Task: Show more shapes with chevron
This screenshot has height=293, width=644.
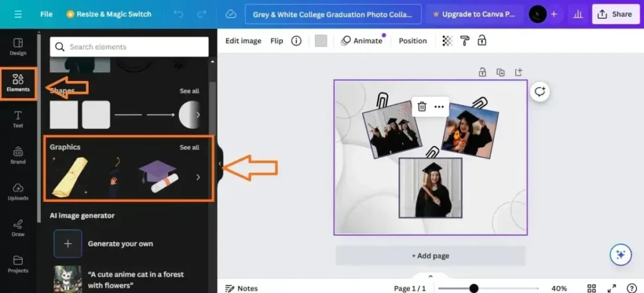Action: coord(198,115)
